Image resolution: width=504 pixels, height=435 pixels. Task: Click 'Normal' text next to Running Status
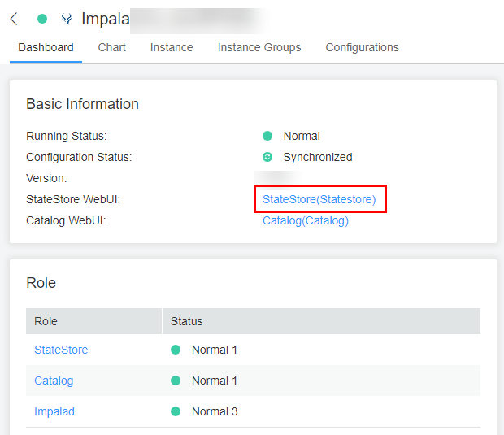coord(302,136)
